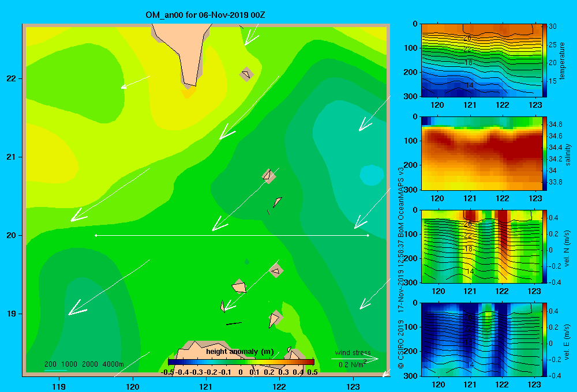
Task: Click the height anomaly color bar
Action: (x=241, y=362)
